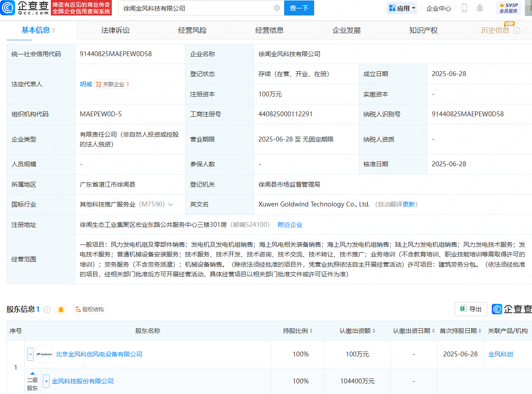
Task: Open the 历史信息 VIP tab
Action: pyautogui.click(x=495, y=30)
